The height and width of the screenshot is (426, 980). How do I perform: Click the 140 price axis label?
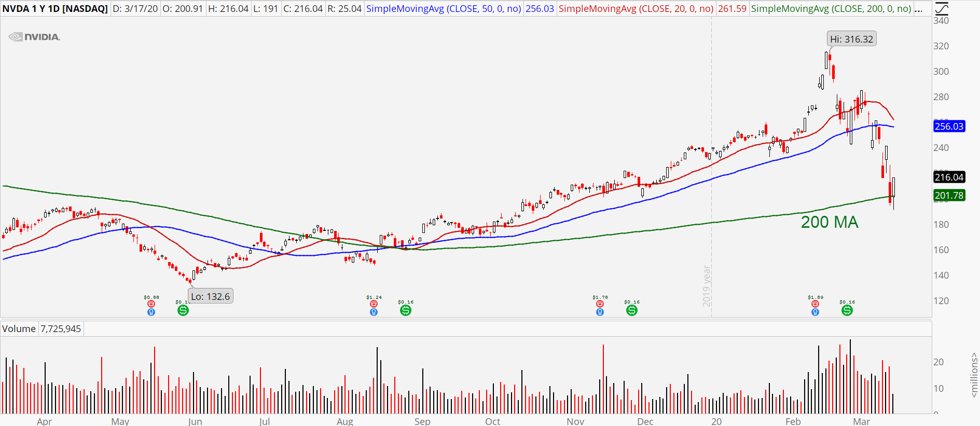click(x=941, y=276)
